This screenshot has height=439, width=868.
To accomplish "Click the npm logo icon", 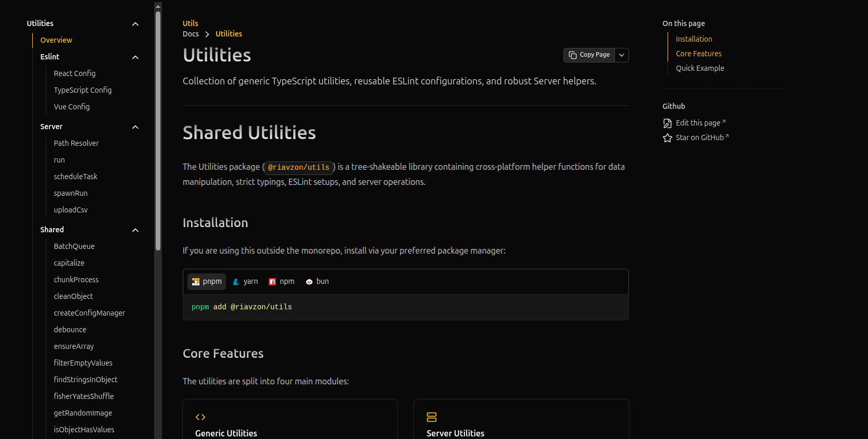I will pyautogui.click(x=272, y=282).
